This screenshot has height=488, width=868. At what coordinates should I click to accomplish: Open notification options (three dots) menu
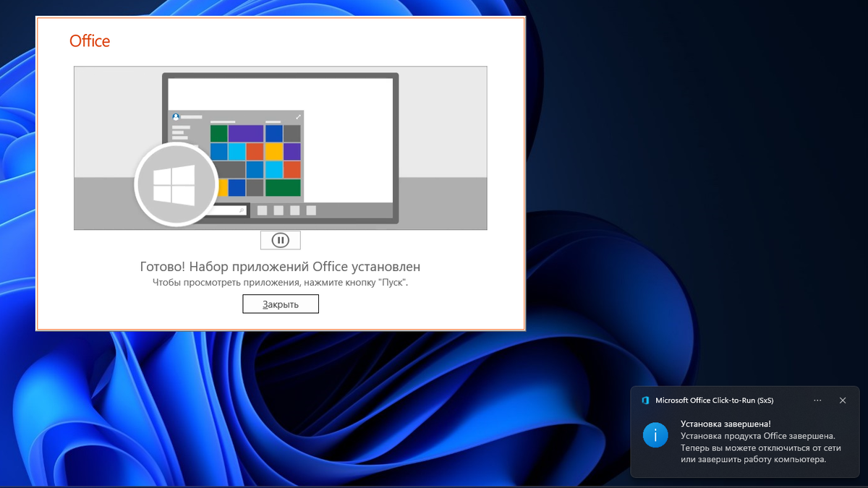coord(817,400)
